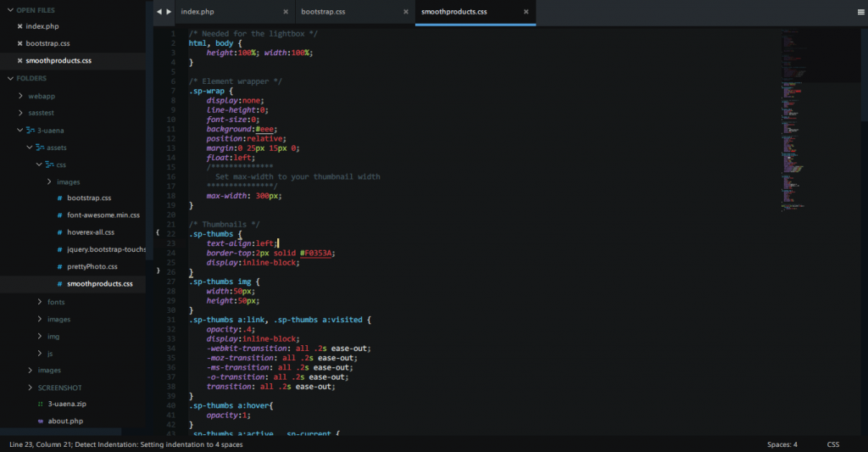Click the previous tab arrow in tab bar

point(159,12)
